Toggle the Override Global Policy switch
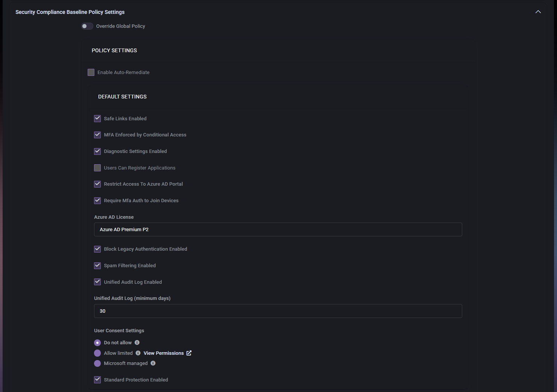The image size is (557, 392). [x=87, y=26]
